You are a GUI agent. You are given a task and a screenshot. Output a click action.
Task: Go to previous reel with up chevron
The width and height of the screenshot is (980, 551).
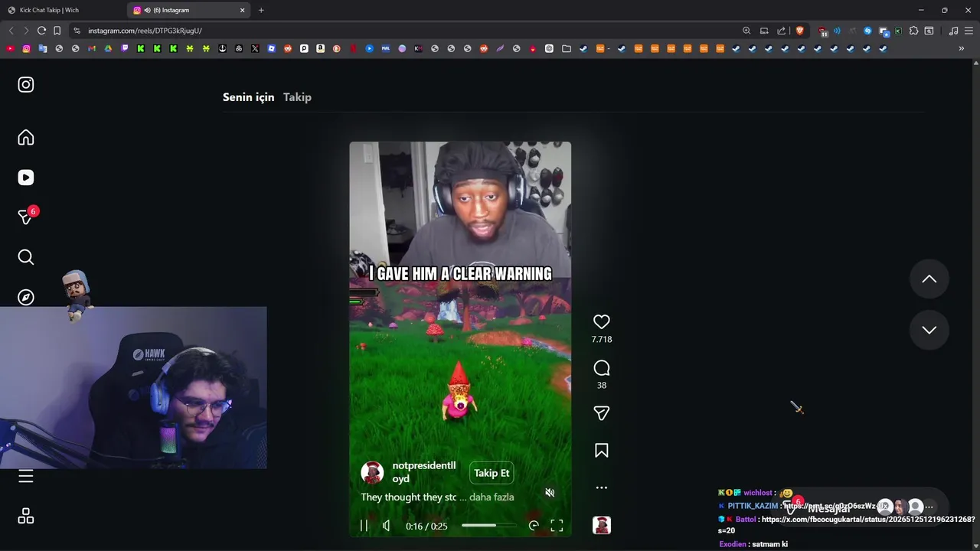(929, 279)
